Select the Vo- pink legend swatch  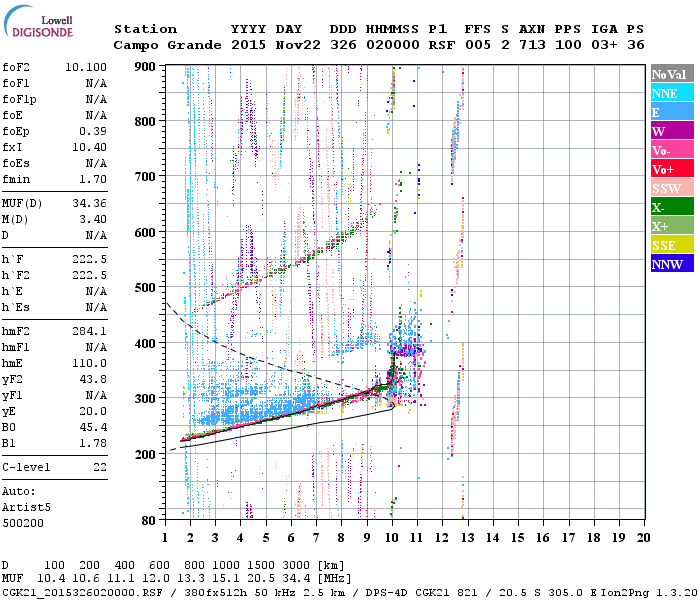coord(672,150)
